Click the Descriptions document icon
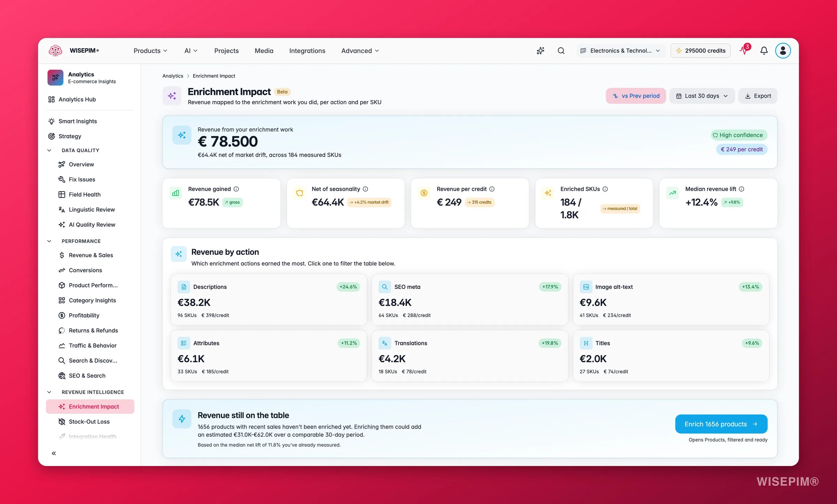The height and width of the screenshot is (504, 837). tap(184, 287)
